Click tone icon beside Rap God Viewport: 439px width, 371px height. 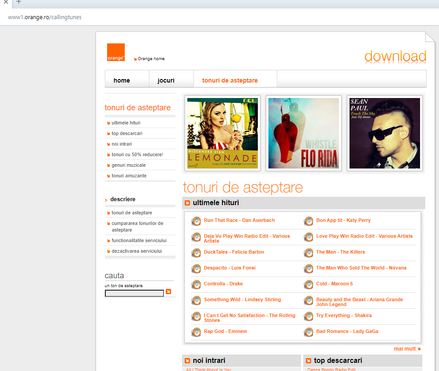[x=196, y=332]
